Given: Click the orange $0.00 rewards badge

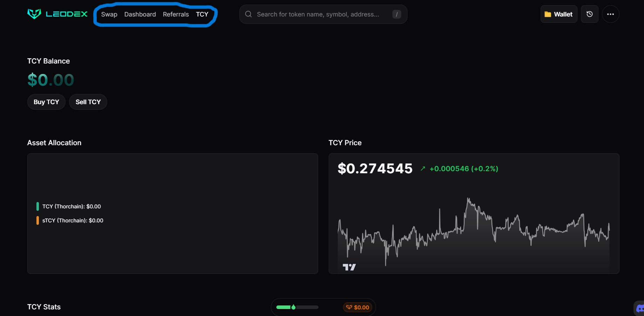Looking at the screenshot, I should [358, 307].
